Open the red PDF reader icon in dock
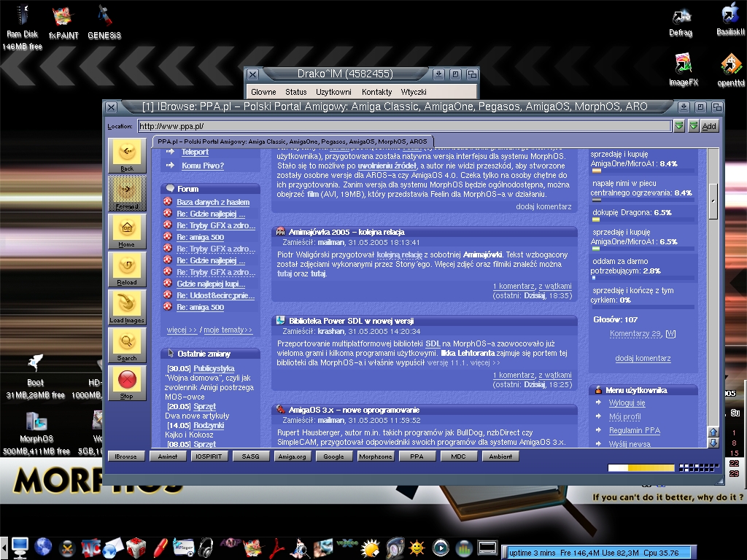This screenshot has width=747, height=560. tap(278, 548)
